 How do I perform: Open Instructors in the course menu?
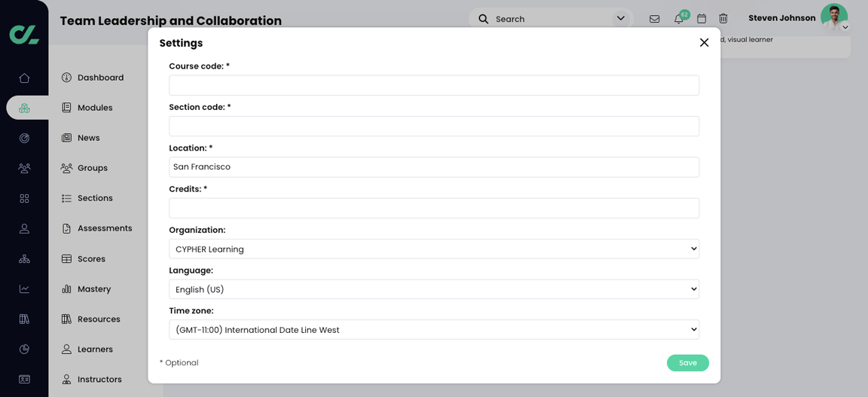[x=91, y=379]
